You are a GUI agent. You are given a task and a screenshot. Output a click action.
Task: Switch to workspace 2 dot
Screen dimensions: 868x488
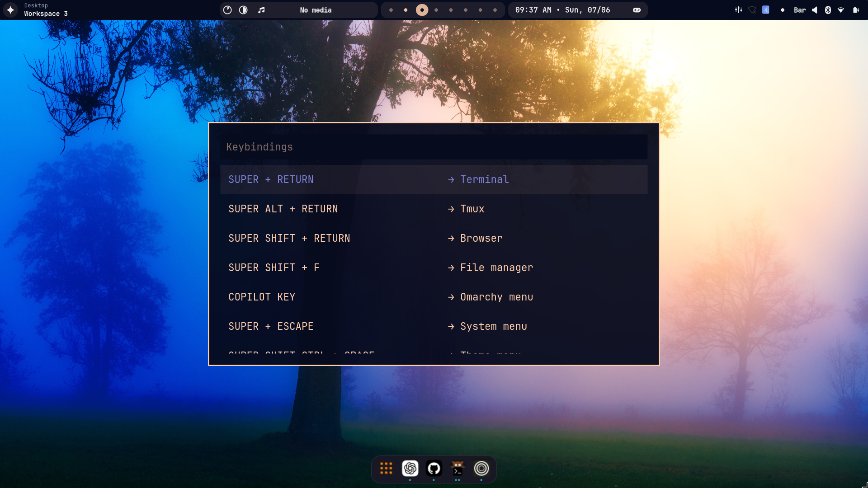point(406,10)
